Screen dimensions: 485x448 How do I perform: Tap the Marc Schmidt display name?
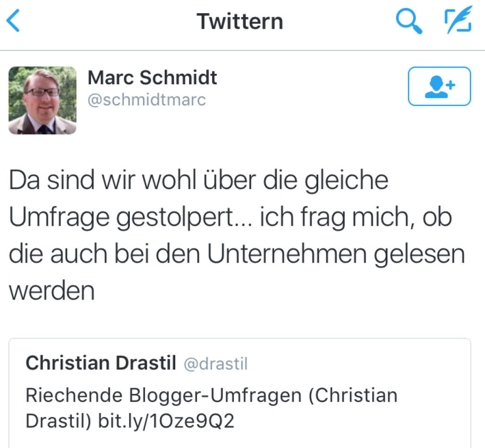[x=152, y=78]
